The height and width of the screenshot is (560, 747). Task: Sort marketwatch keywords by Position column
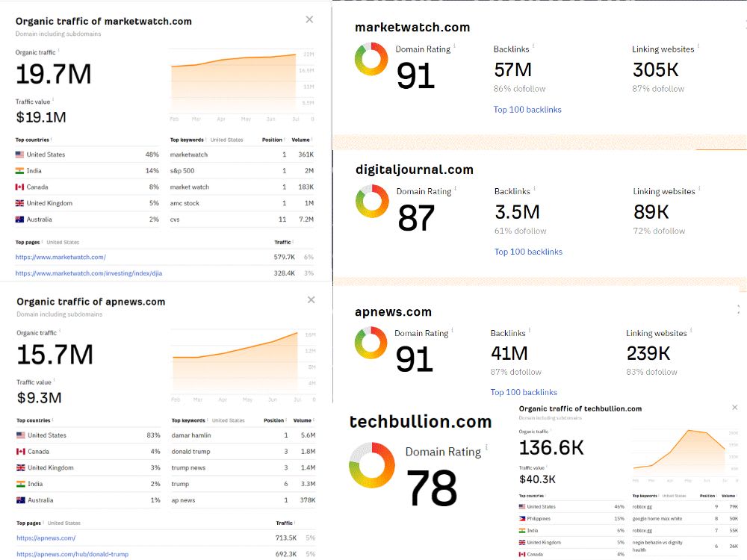click(273, 140)
